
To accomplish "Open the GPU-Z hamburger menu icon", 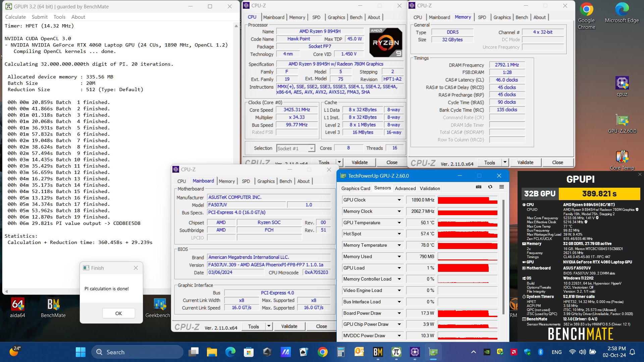I will [501, 187].
